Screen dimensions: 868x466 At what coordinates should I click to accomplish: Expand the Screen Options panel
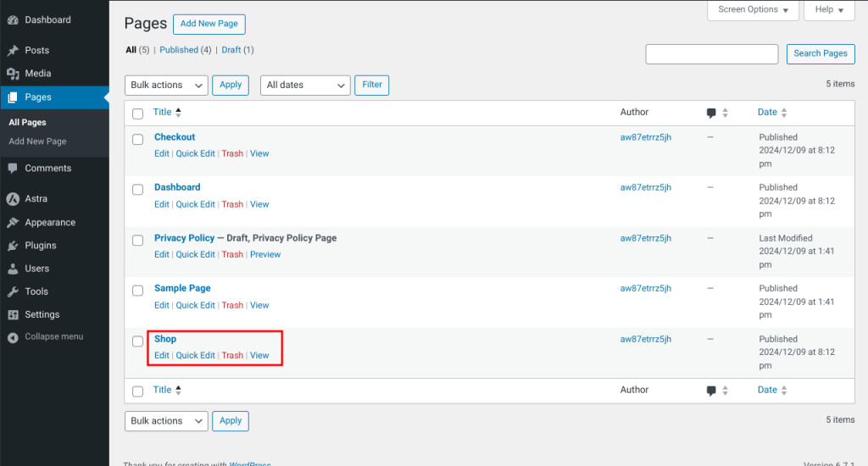click(x=753, y=10)
